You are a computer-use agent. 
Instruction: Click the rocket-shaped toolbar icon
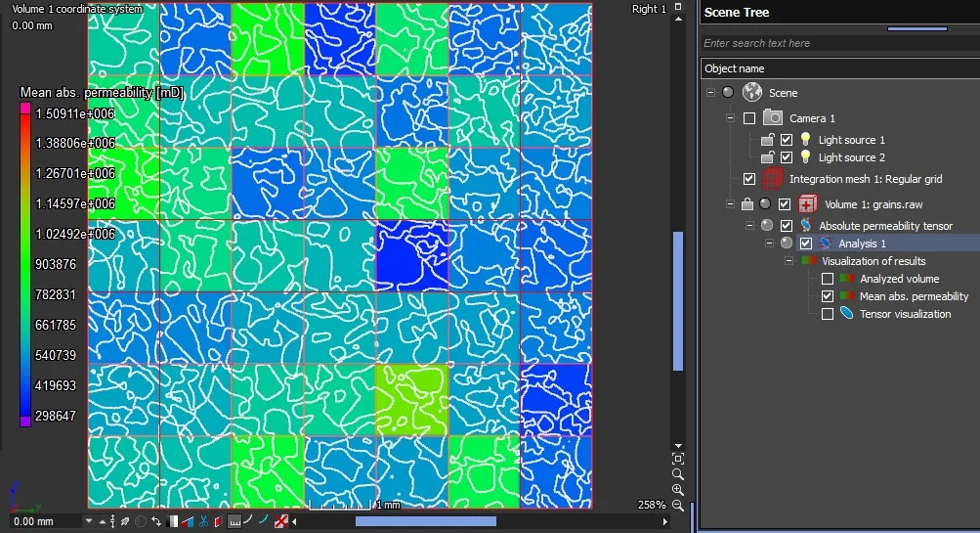click(x=125, y=521)
